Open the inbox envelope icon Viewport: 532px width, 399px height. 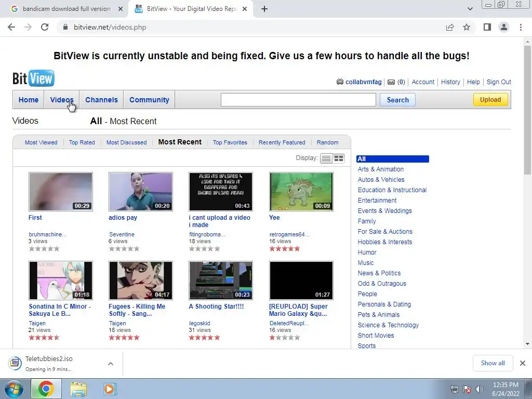coord(391,82)
